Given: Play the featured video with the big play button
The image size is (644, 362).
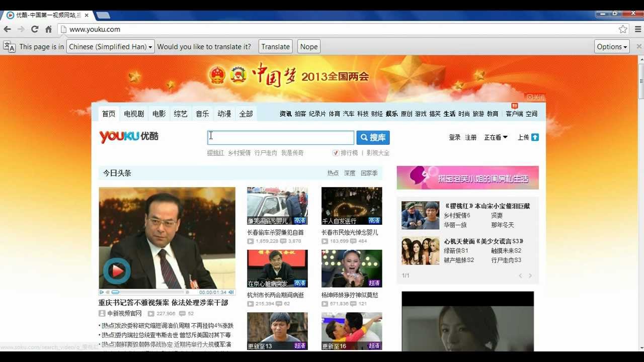Looking at the screenshot, I should (x=117, y=271).
